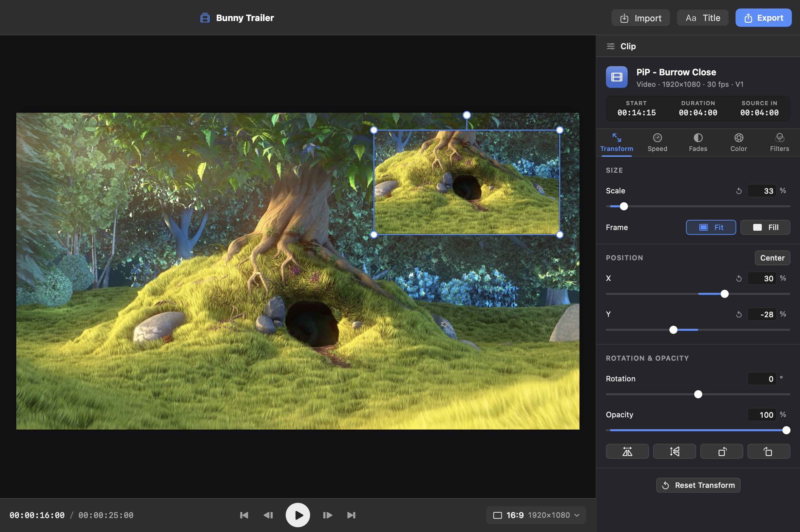The width and height of the screenshot is (800, 532).
Task: Set Frame mode to Fill
Action: tap(765, 227)
